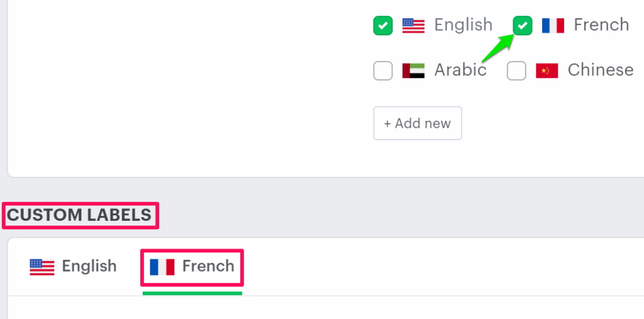This screenshot has width=644, height=319.
Task: Enable the Arabic language checkbox
Action: [x=383, y=70]
